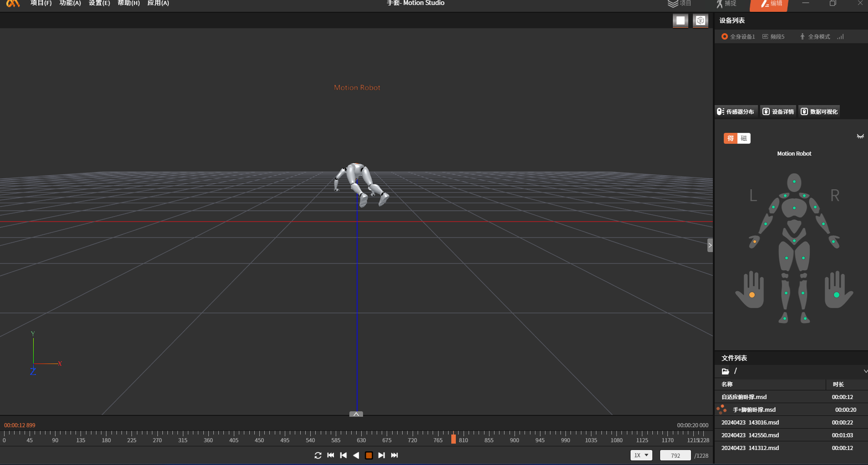The image size is (868, 465).
Task: Play the animation in reverse
Action: (356, 455)
